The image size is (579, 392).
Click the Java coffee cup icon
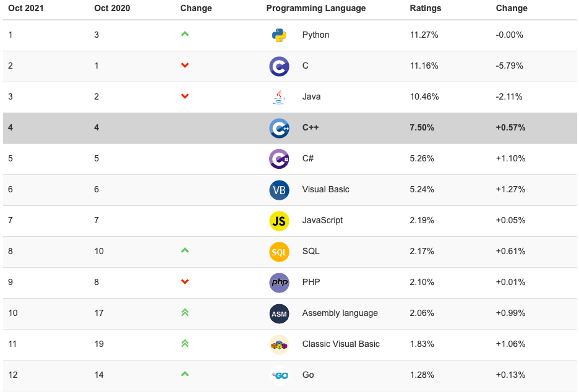click(x=279, y=97)
